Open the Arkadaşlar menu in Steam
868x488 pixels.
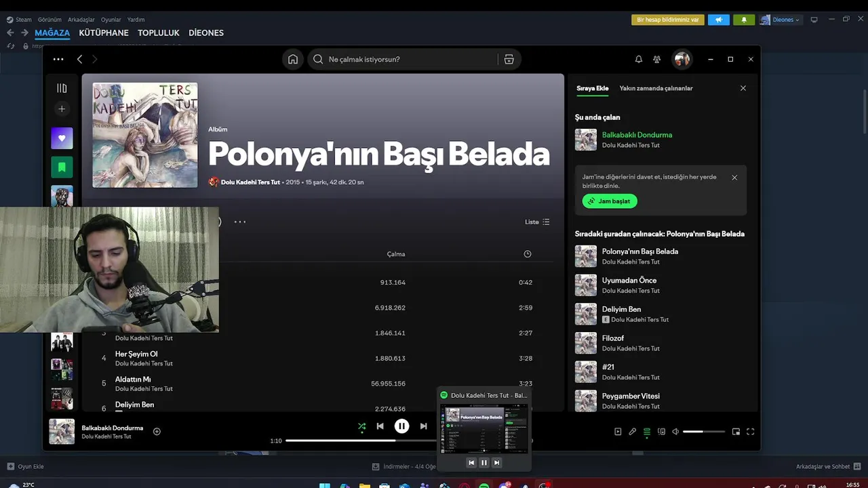[x=81, y=20]
